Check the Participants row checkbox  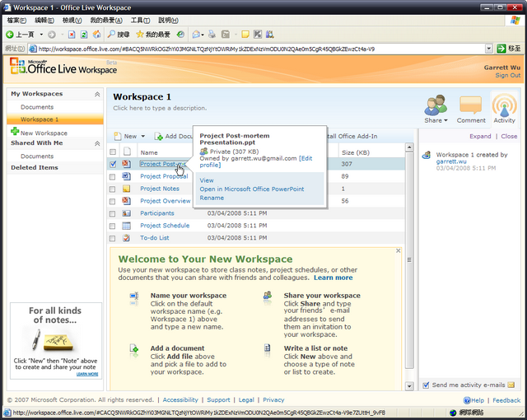[x=113, y=213]
